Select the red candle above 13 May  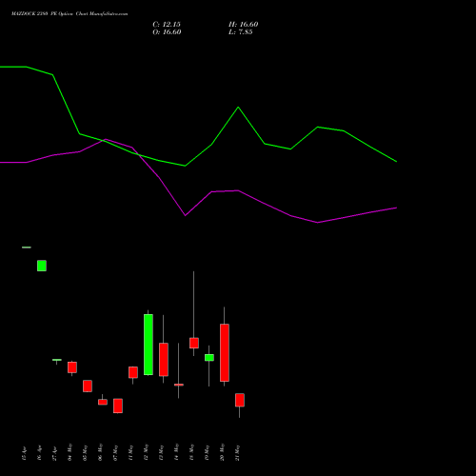pyautogui.click(x=164, y=359)
